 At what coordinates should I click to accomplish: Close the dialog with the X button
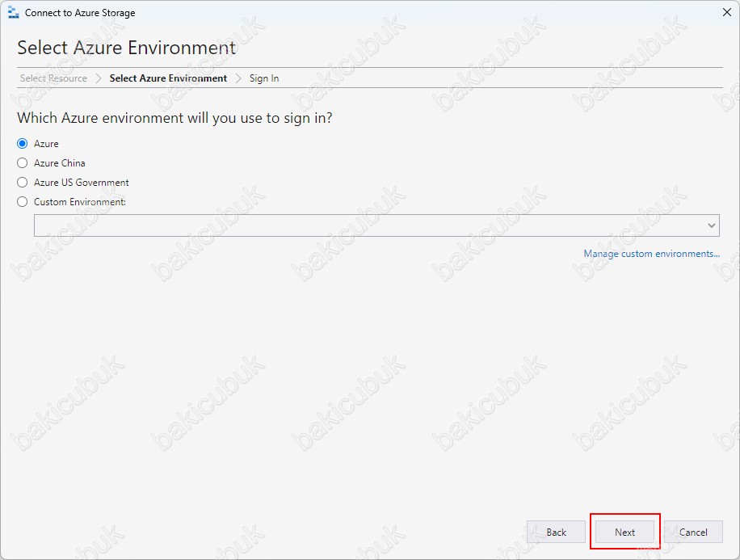[x=727, y=12]
